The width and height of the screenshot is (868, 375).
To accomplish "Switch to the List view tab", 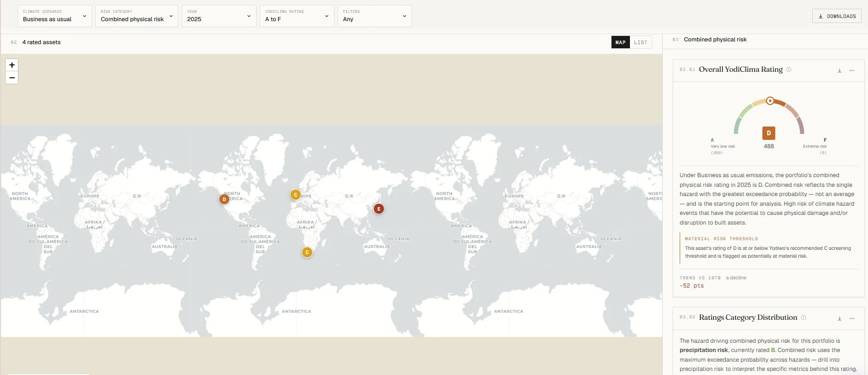I will tap(641, 42).
